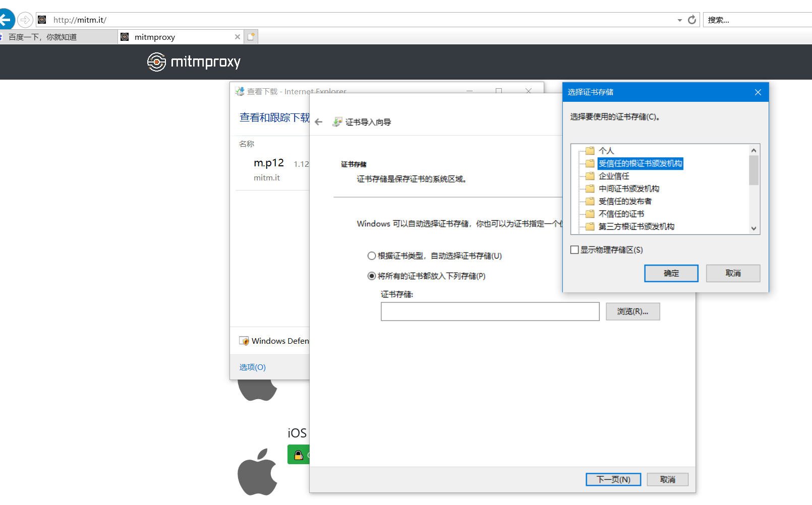This screenshot has height=505, width=812.
Task: Maximize the 查看下载 window
Action: (499, 91)
